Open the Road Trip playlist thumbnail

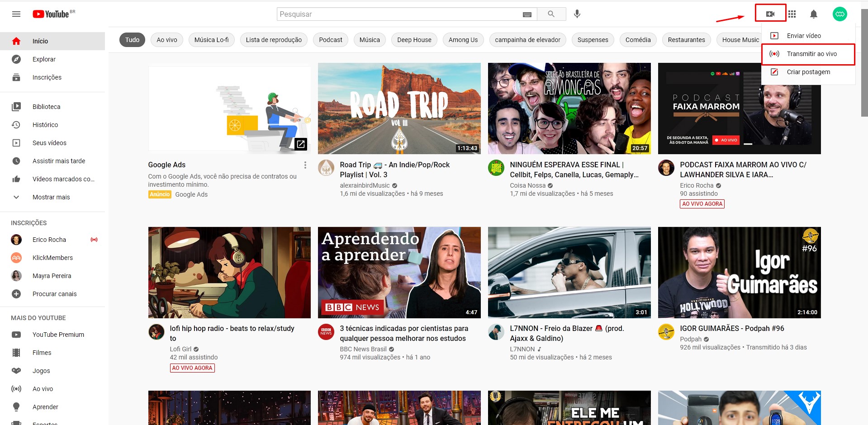tap(399, 109)
